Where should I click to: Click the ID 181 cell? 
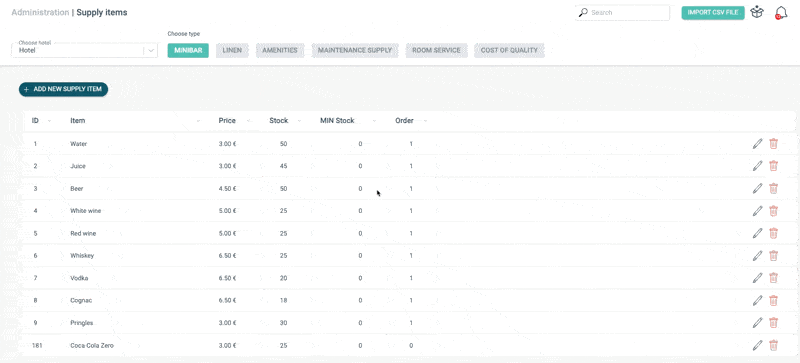tap(37, 346)
